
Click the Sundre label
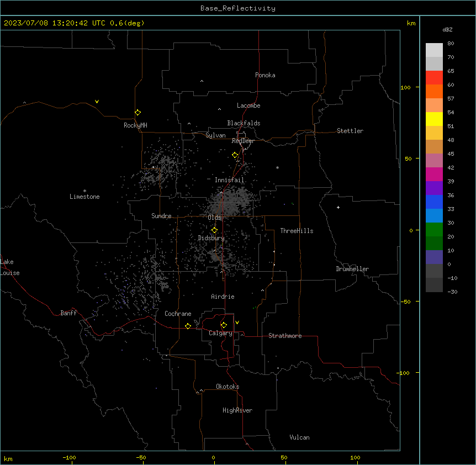(161, 216)
